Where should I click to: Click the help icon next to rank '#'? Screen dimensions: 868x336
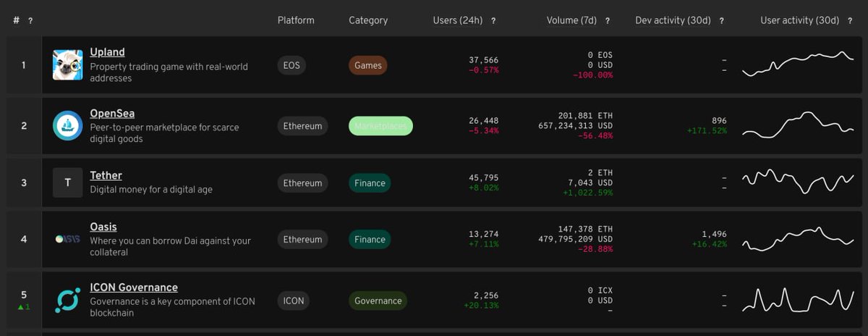click(30, 21)
